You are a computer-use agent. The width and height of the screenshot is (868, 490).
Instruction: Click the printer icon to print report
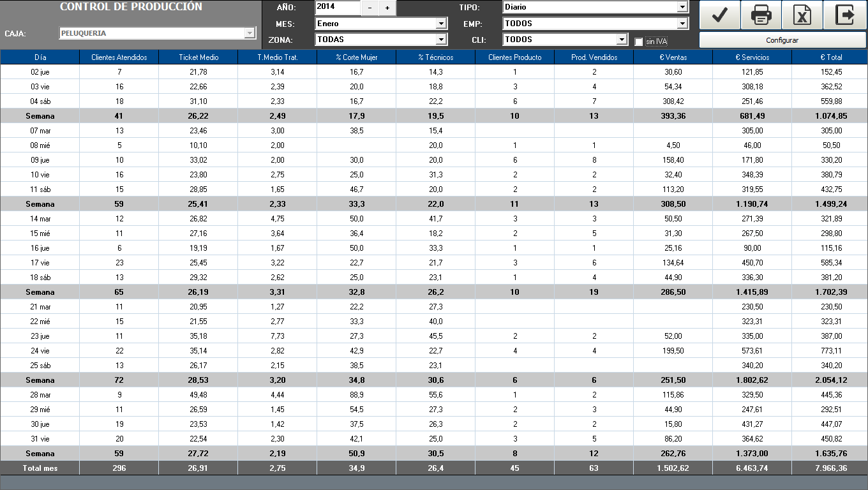click(761, 15)
